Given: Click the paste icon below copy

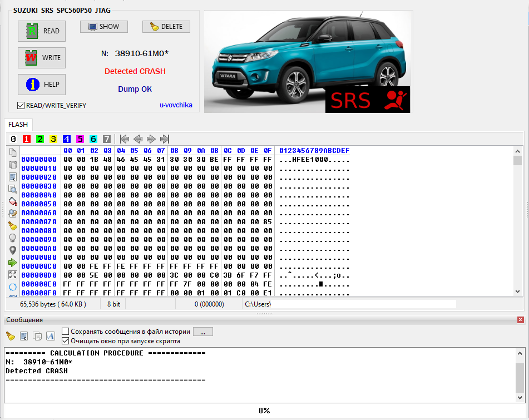Looking at the screenshot, I should (x=13, y=165).
